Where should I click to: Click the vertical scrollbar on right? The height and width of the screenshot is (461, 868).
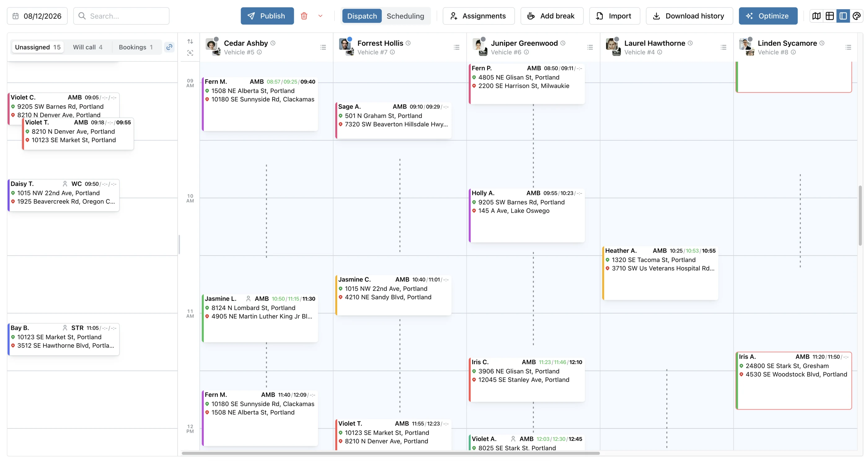pyautogui.click(x=860, y=216)
